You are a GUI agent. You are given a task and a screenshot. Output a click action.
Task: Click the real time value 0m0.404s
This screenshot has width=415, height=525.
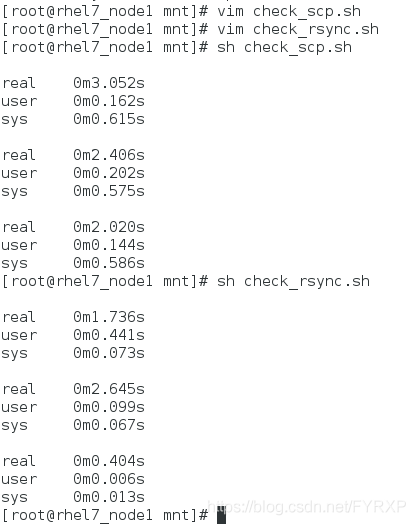point(109,461)
